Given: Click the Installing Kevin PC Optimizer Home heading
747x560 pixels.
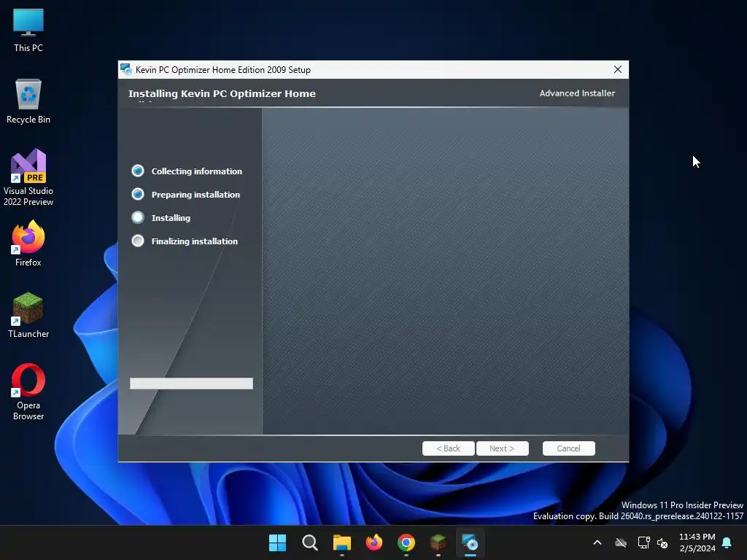Looking at the screenshot, I should coord(222,94).
